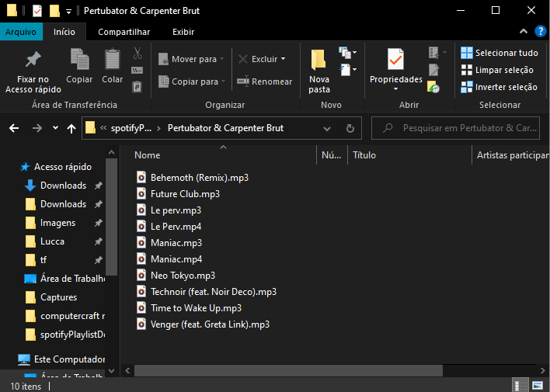Collapse the ribbon with the chevron
550x392 pixels.
(x=524, y=32)
